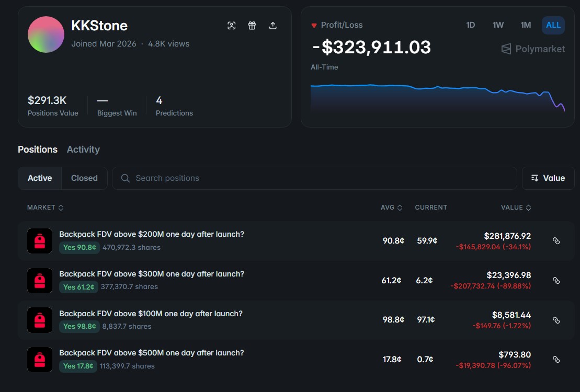Show Active positions
The height and width of the screenshot is (392, 580).
(40, 178)
